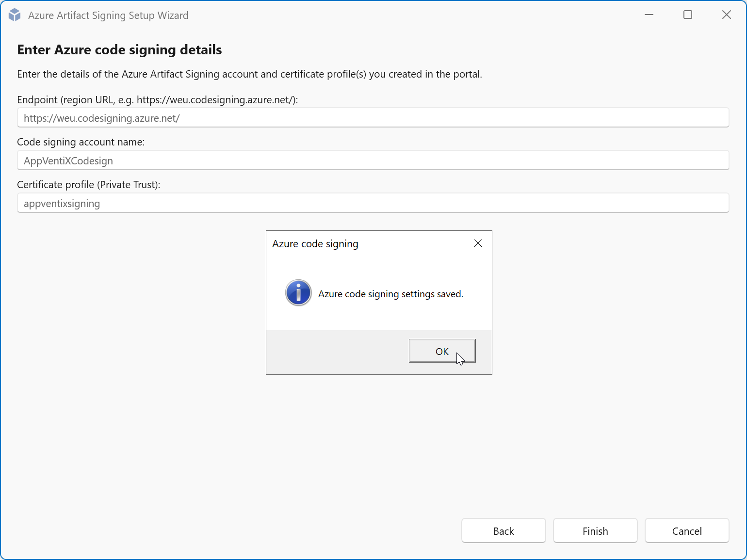Maximize the Setup Wizard window

[688, 15]
